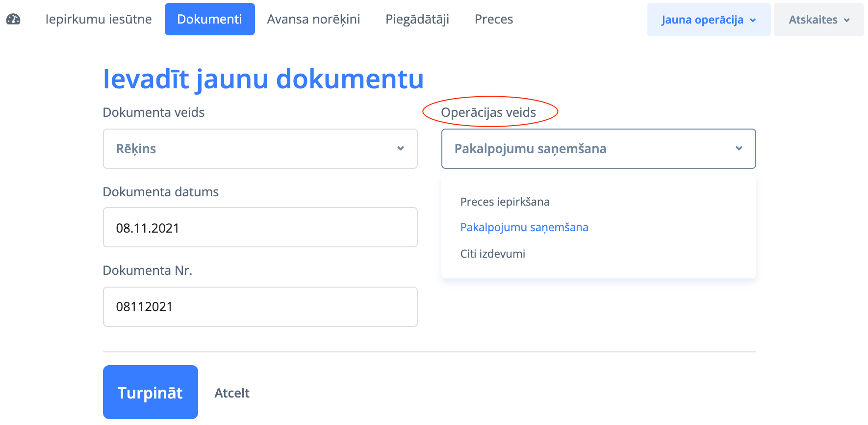Choose Pakalpojumu saņemšana from the list

point(524,227)
